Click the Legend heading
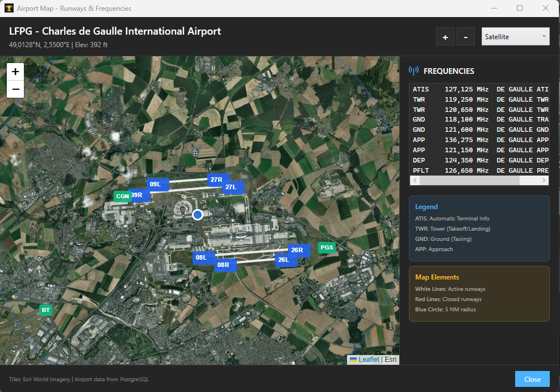Image resolution: width=560 pixels, height=392 pixels. 426,207
